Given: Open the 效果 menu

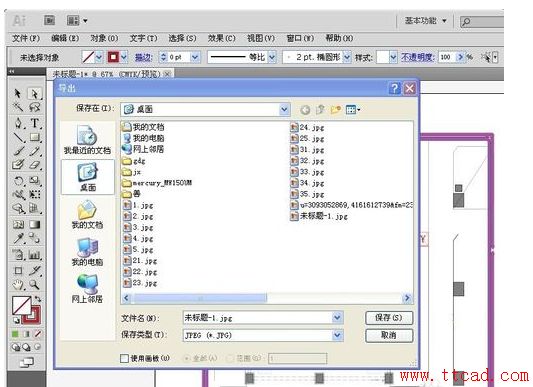Looking at the screenshot, I should tap(222, 38).
